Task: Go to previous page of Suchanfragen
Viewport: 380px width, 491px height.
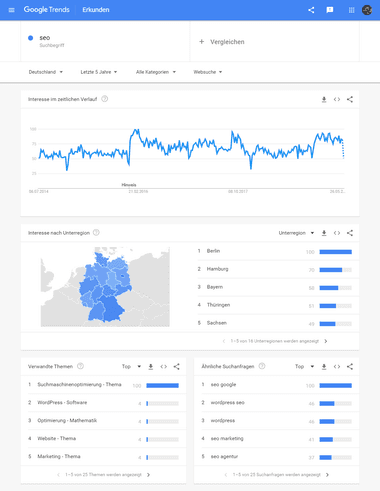Action: (226, 475)
